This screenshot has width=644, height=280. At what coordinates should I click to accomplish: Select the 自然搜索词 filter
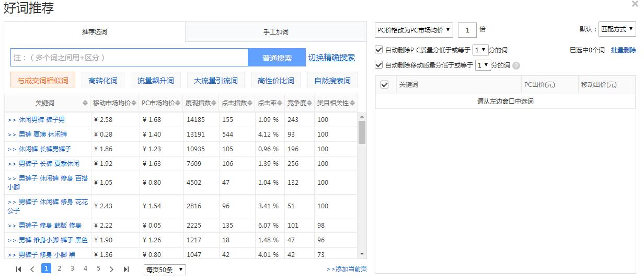click(332, 80)
